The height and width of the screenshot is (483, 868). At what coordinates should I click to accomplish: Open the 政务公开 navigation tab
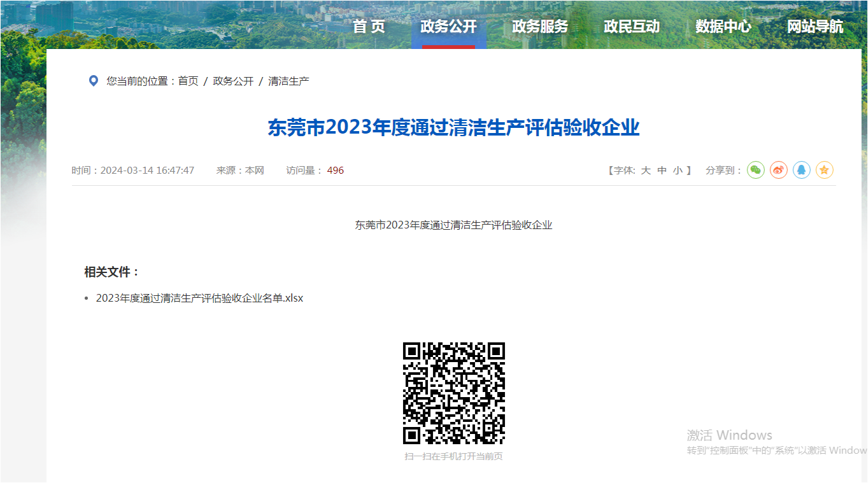[448, 27]
